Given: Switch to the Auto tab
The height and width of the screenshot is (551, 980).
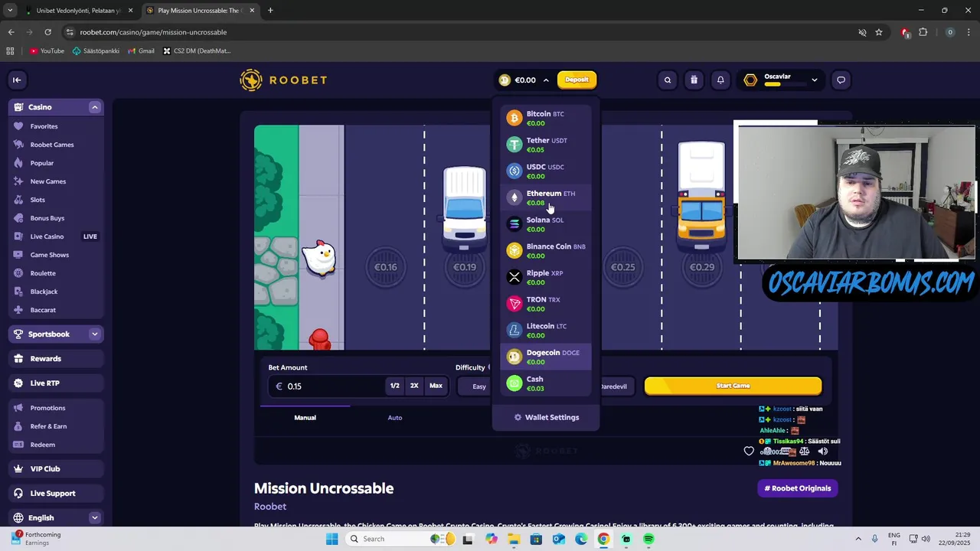Looking at the screenshot, I should pyautogui.click(x=395, y=417).
